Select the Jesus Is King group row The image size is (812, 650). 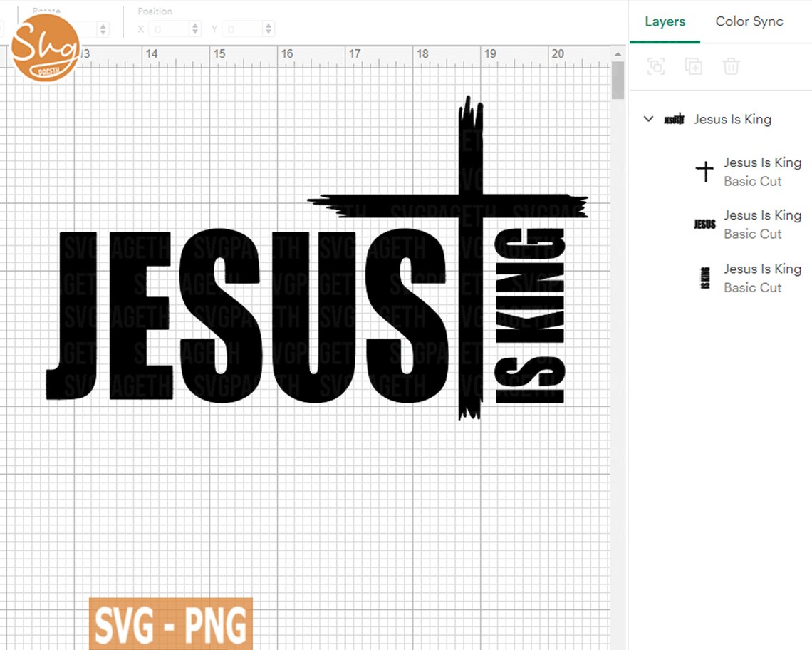pyautogui.click(x=733, y=119)
